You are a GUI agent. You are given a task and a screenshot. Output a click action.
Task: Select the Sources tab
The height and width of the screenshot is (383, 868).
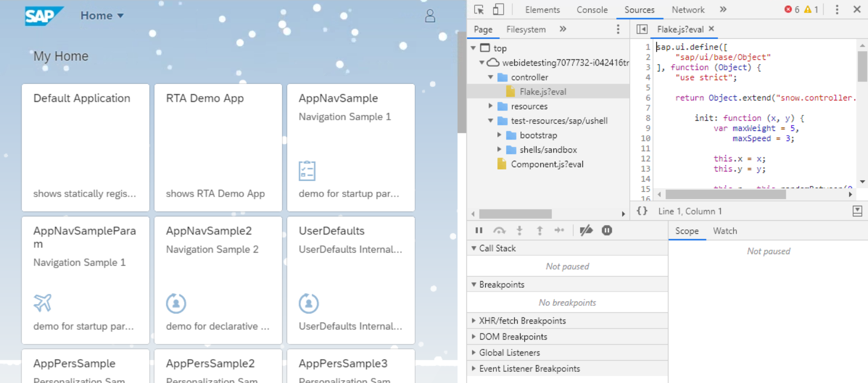639,10
